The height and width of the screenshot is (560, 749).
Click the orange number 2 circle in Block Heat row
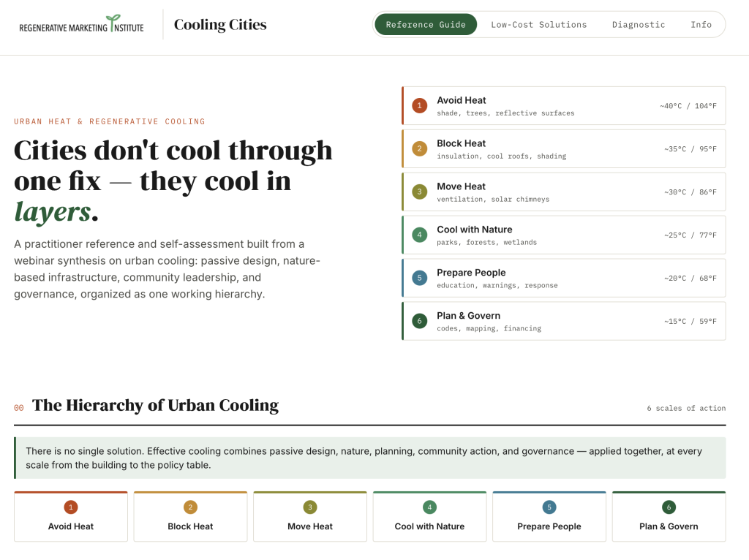tap(419, 148)
